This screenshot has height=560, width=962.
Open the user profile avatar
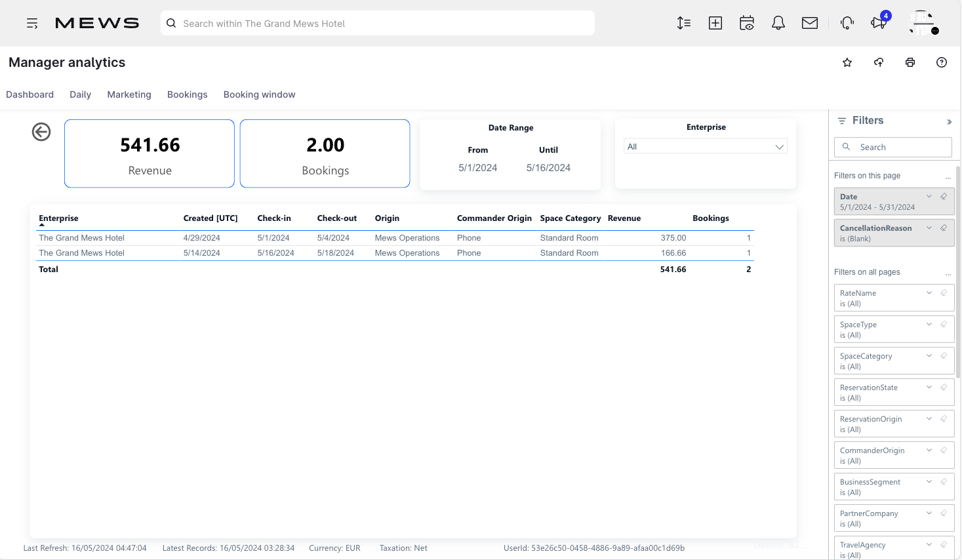pos(922,23)
